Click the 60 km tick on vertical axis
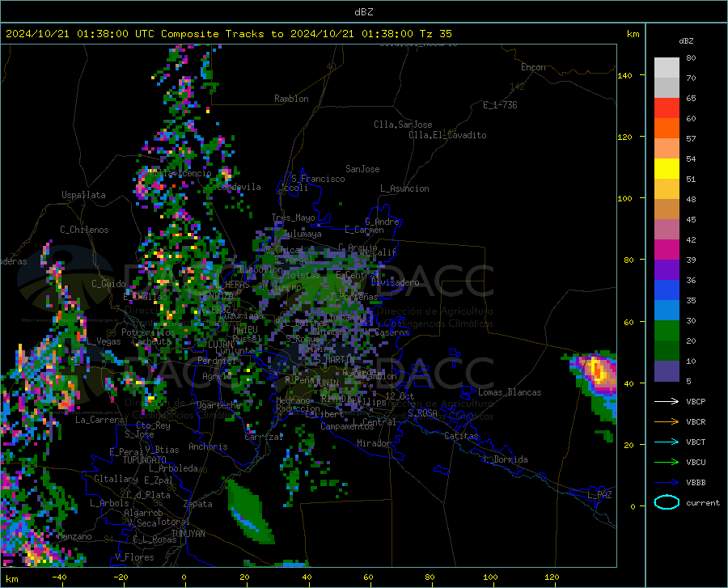The image size is (728, 588). [629, 322]
